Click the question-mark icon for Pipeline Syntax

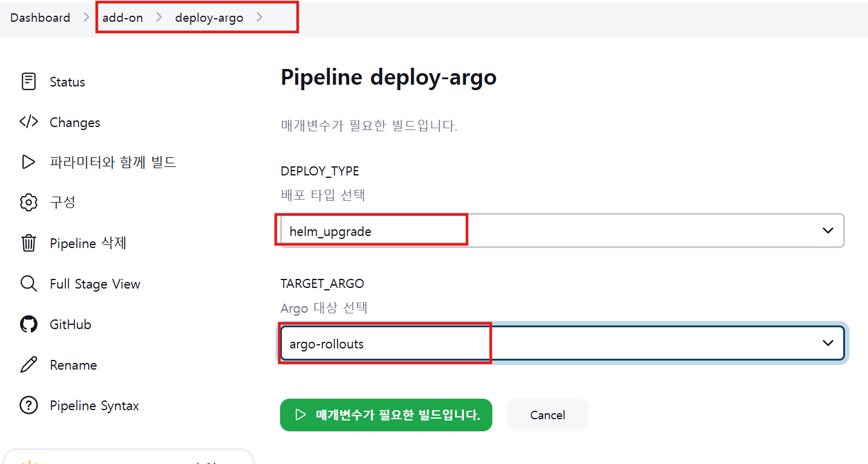[x=28, y=405]
